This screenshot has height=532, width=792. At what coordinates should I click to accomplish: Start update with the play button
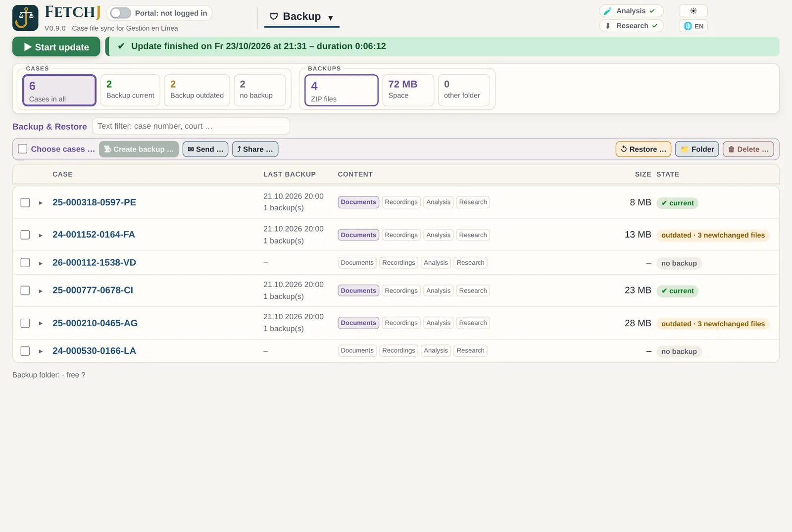56,47
